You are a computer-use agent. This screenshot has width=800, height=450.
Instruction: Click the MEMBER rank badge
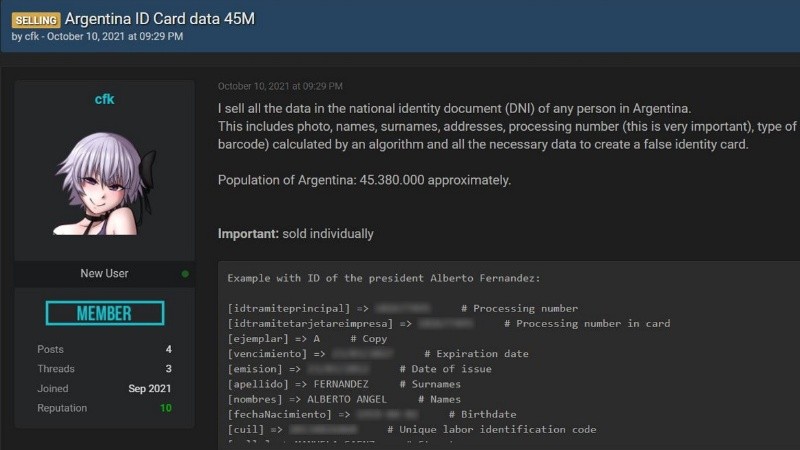click(x=104, y=313)
